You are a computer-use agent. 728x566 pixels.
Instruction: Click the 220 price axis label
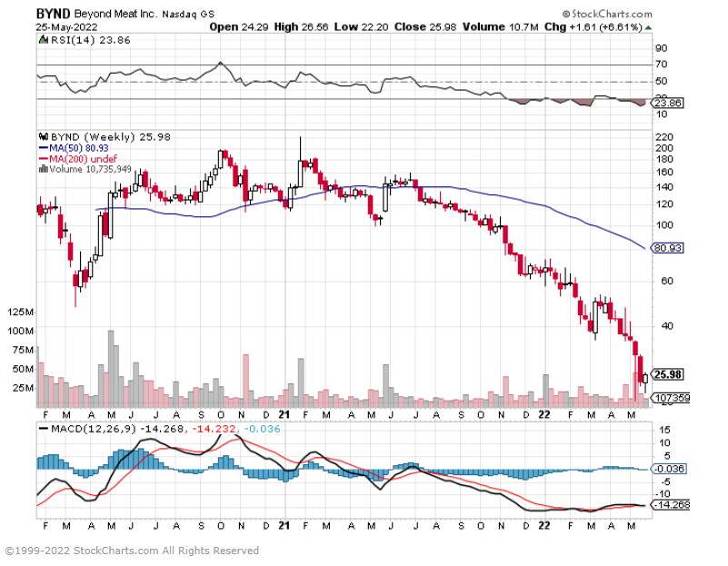(664, 137)
